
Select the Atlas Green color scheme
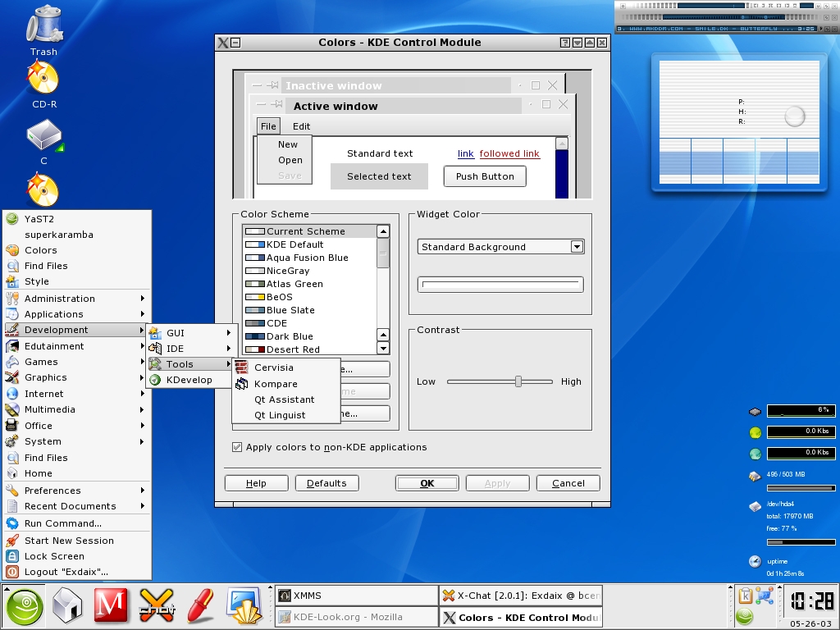pyautogui.click(x=310, y=284)
